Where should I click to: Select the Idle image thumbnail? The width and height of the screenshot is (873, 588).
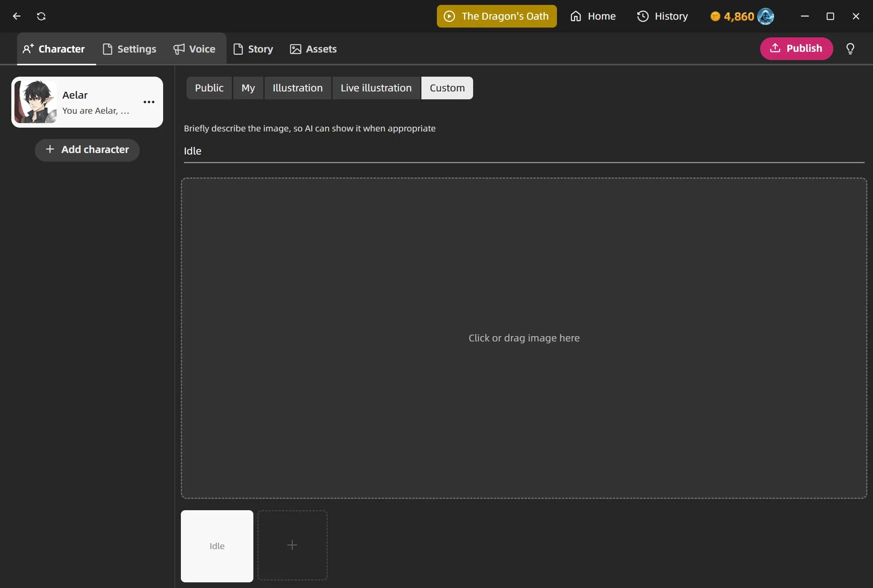tap(217, 546)
